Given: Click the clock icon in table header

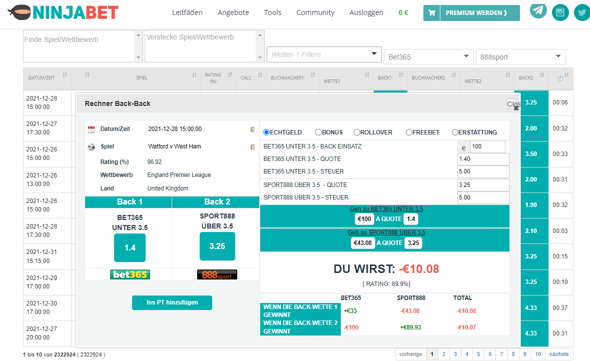Looking at the screenshot, I should (x=560, y=78).
